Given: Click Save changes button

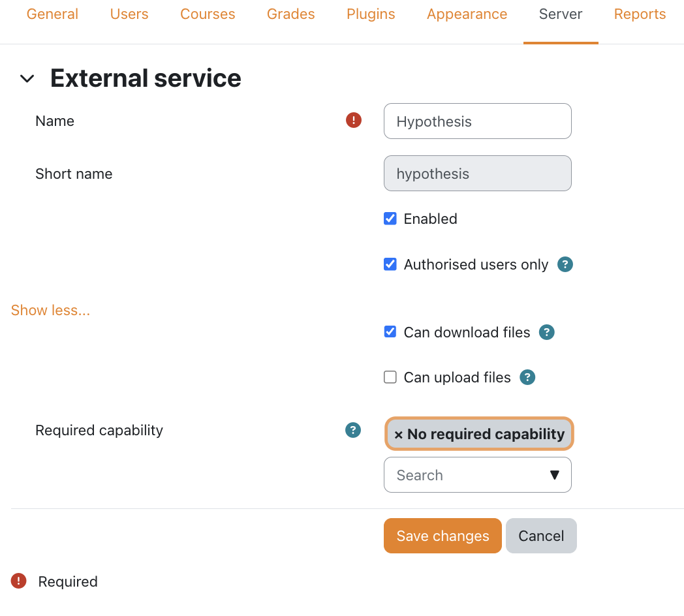Looking at the screenshot, I should tap(443, 536).
